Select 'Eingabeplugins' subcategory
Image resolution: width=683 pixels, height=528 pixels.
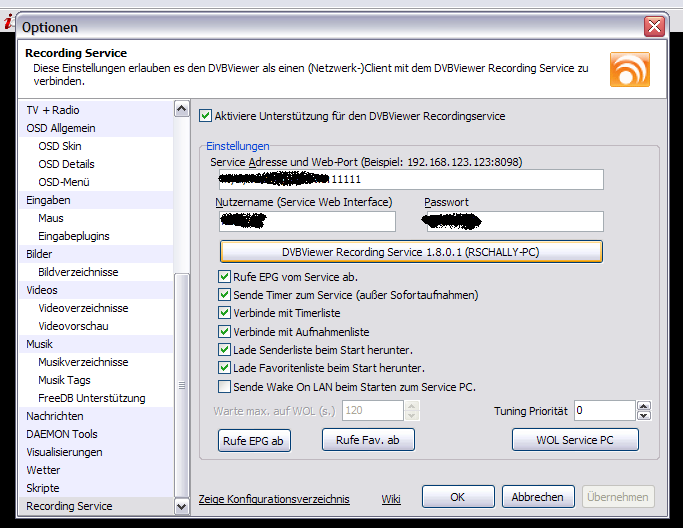coord(96,236)
